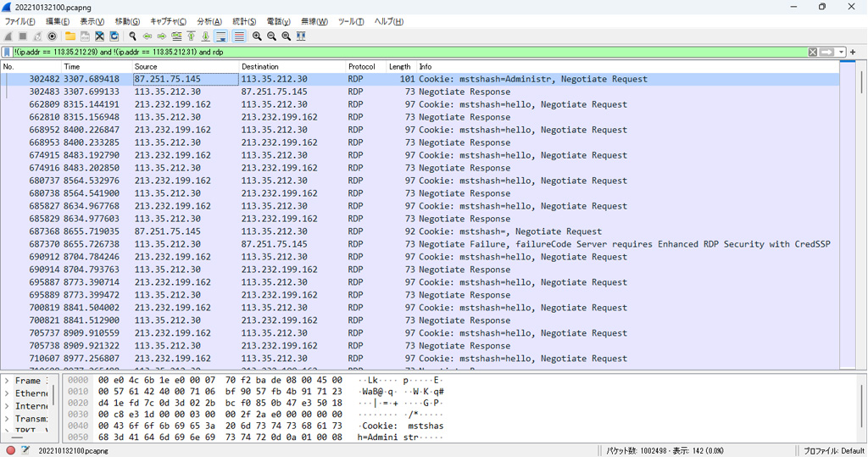Click the red expert information circle

(10, 450)
